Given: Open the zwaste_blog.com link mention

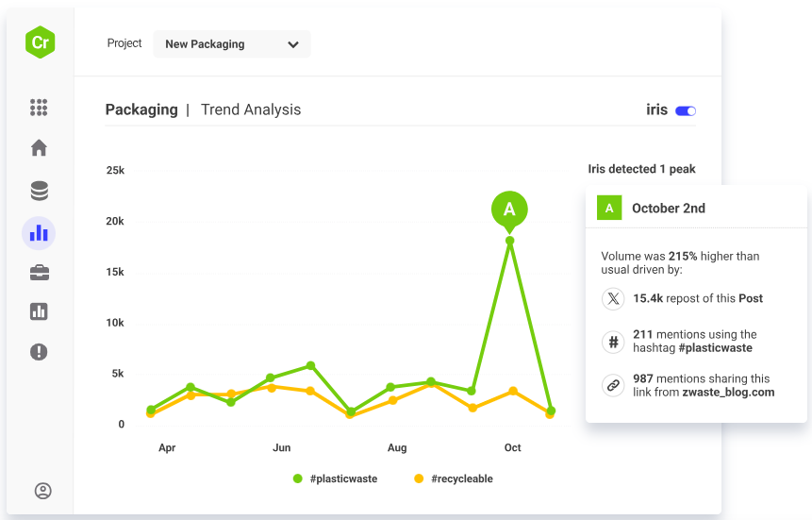Looking at the screenshot, I should click(728, 392).
